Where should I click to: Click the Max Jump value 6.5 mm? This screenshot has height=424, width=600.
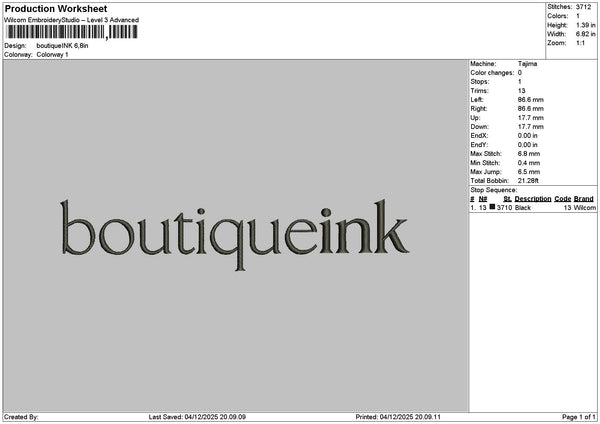point(529,172)
